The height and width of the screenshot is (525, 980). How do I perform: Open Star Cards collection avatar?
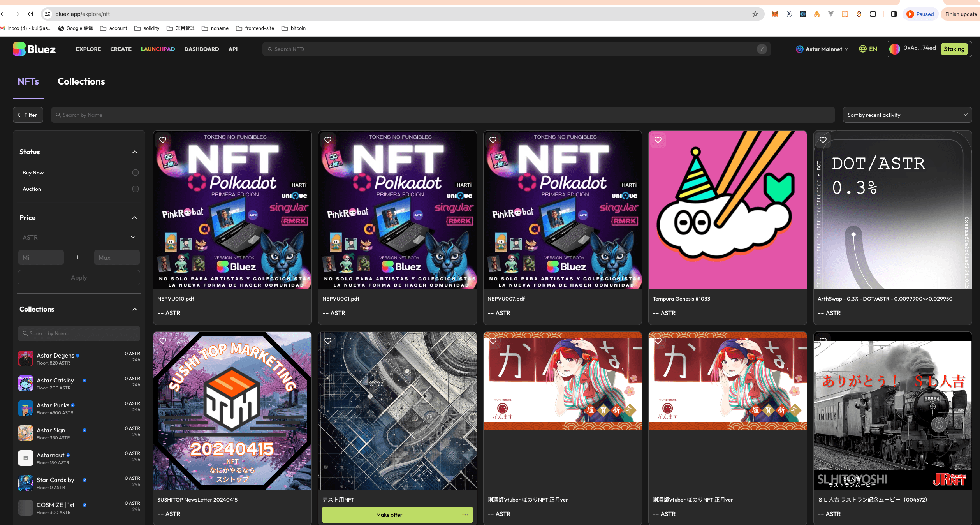point(26,483)
